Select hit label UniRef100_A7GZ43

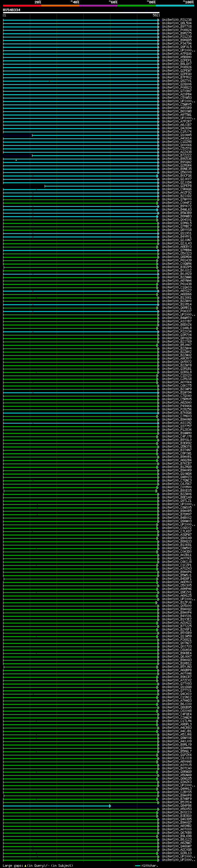(177, 569)
